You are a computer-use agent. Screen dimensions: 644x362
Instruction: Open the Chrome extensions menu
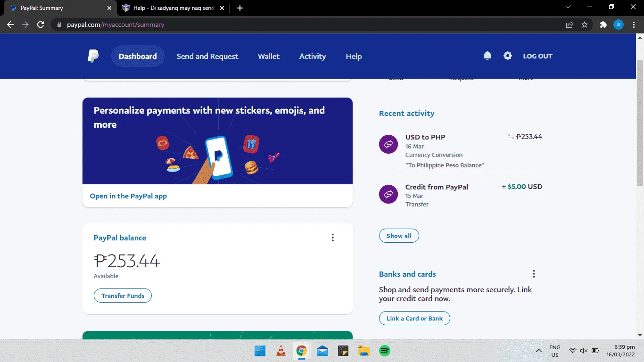tap(603, 25)
